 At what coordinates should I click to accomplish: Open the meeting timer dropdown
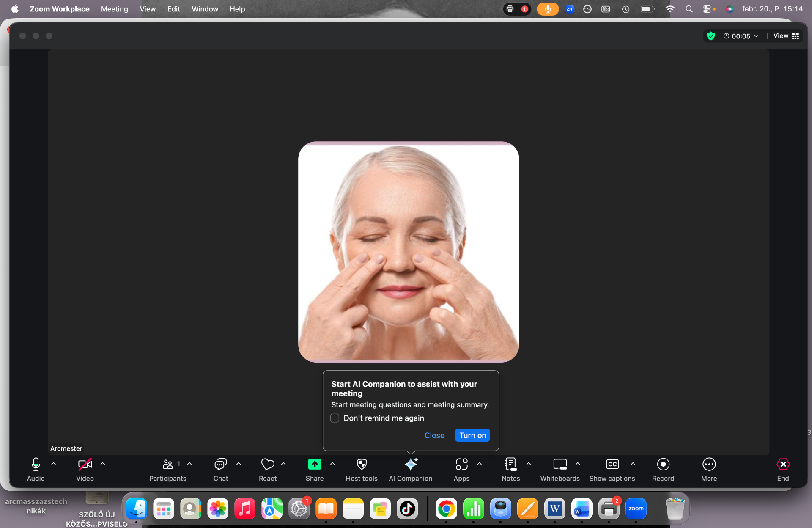(x=741, y=36)
